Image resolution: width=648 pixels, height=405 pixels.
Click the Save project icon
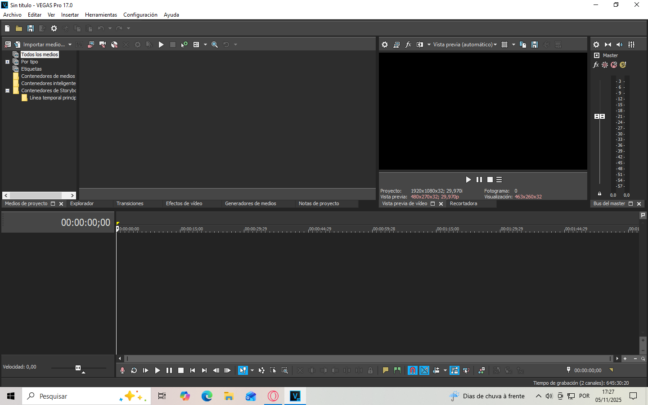click(x=30, y=28)
